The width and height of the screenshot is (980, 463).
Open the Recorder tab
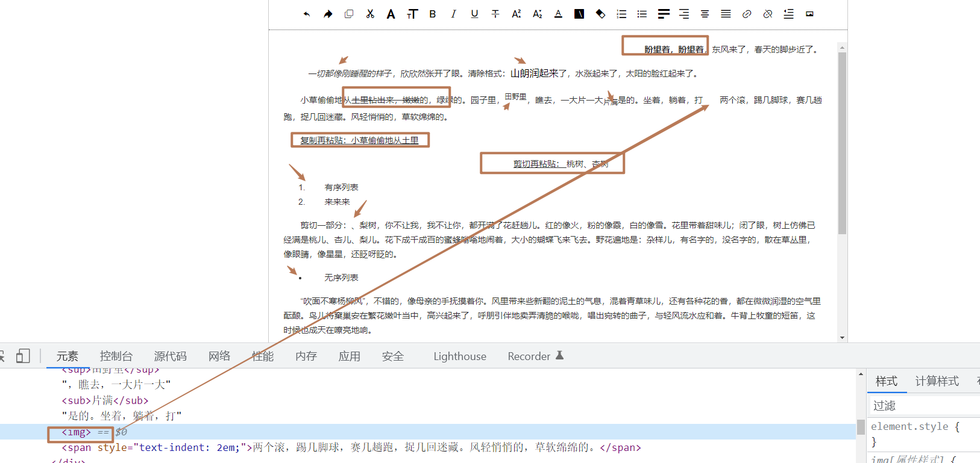pyautogui.click(x=535, y=356)
